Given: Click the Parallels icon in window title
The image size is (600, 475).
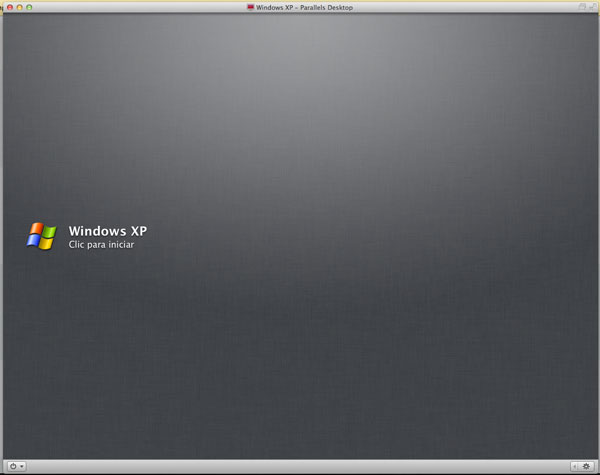Looking at the screenshot, I should point(250,7).
